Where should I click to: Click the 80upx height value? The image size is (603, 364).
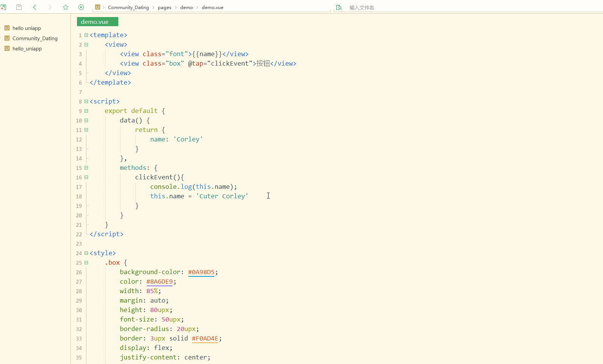(160, 310)
